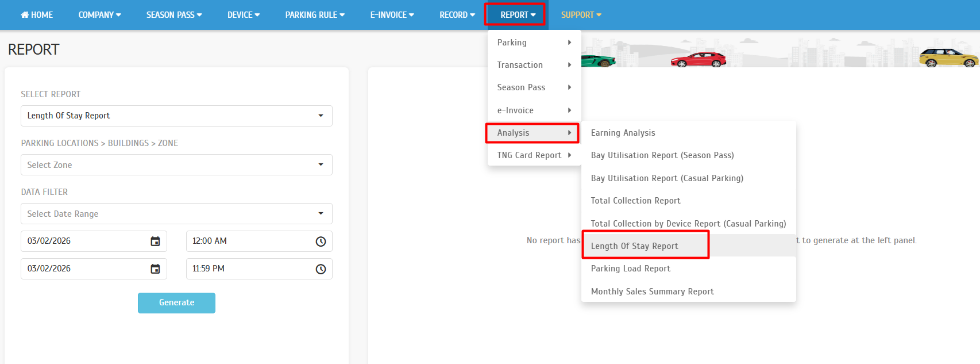Screen dimensions: 980x364
Task: Select Parking Load Report option
Action: (630, 269)
